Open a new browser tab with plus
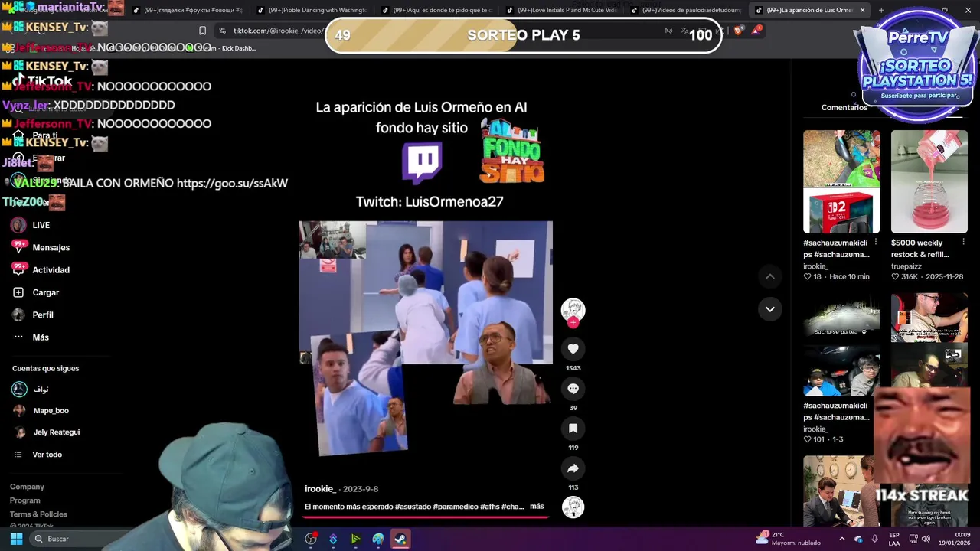 tap(881, 10)
